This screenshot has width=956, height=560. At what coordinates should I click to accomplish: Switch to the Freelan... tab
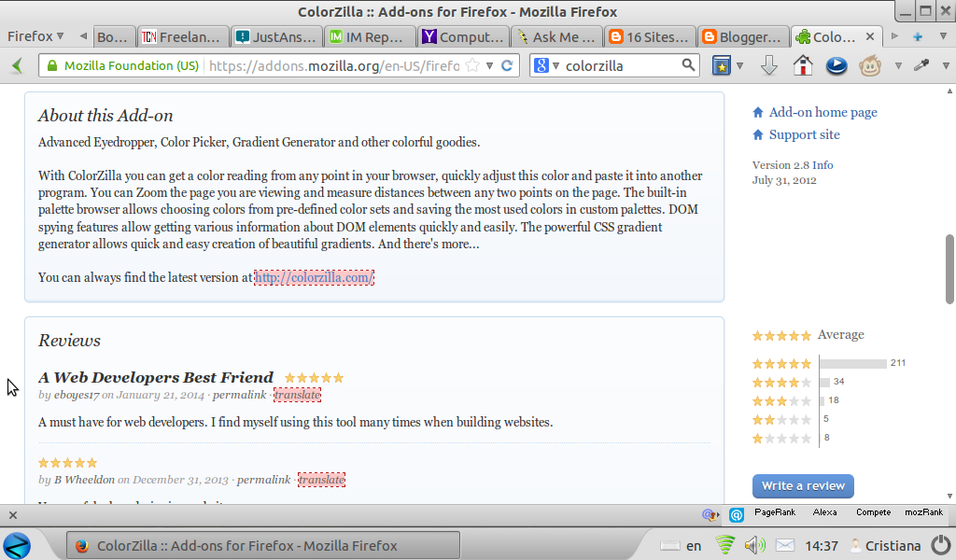[x=184, y=37]
